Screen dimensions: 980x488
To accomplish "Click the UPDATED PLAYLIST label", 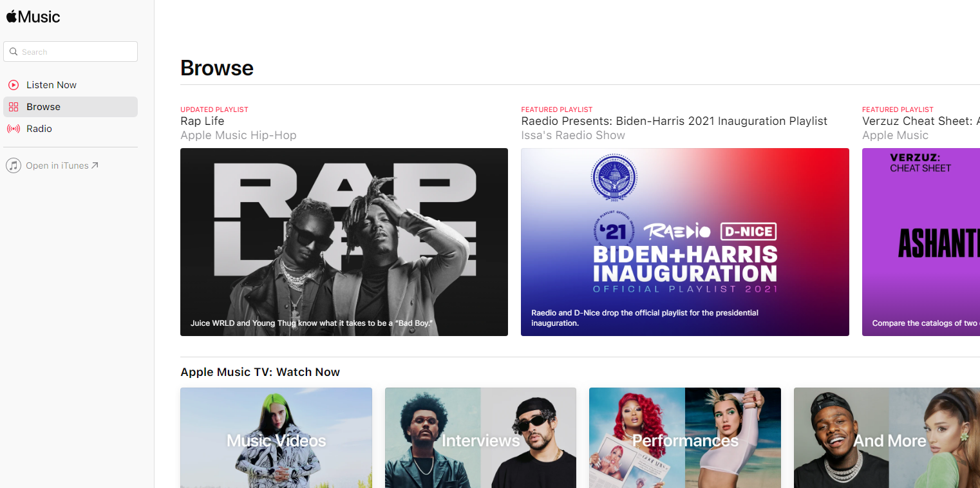I will [x=214, y=109].
